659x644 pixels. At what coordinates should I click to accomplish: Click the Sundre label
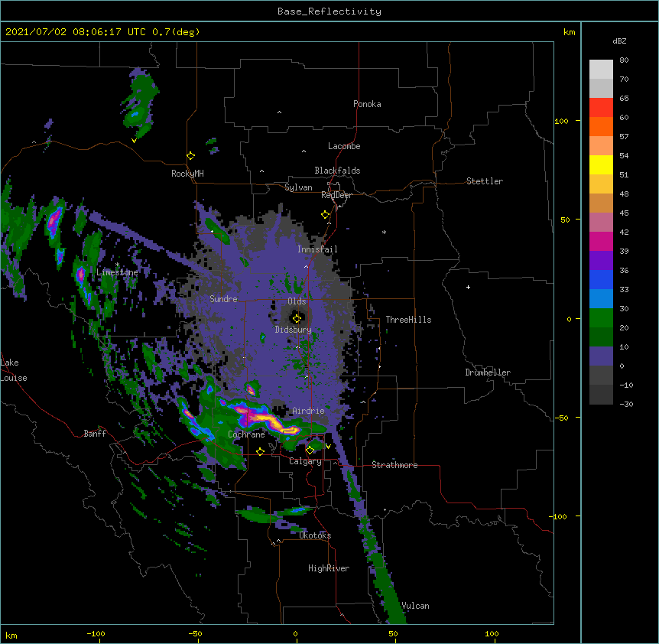[x=223, y=299]
